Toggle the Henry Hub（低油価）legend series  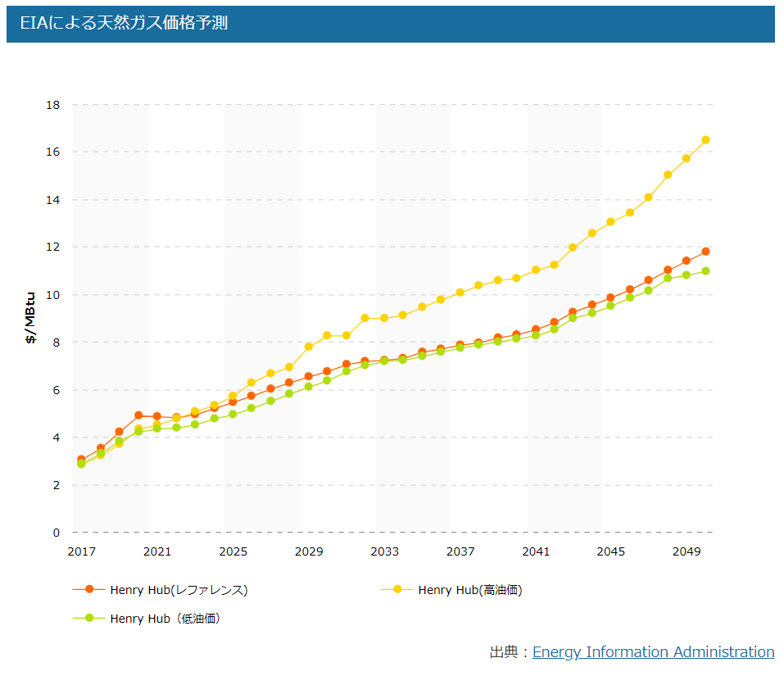click(x=147, y=619)
